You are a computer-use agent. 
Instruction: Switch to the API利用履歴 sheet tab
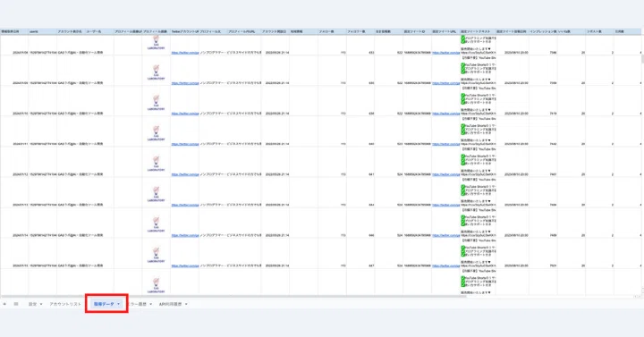point(171,304)
